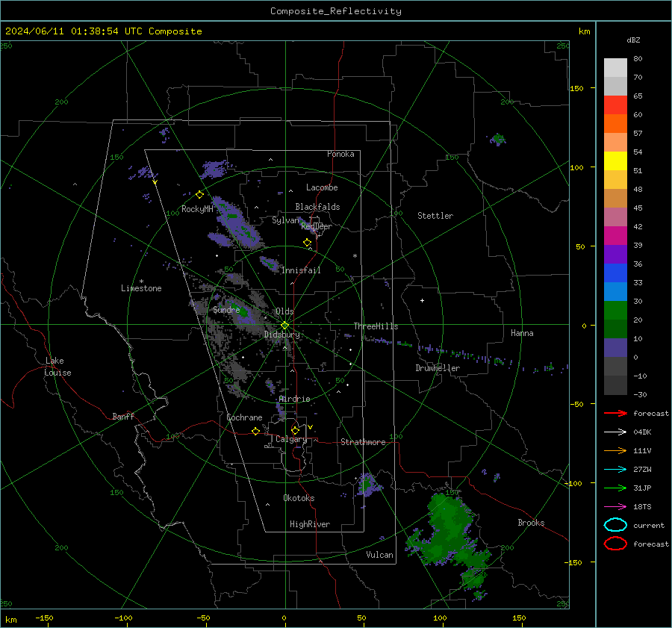Click the Ponoka city label

tap(340, 154)
